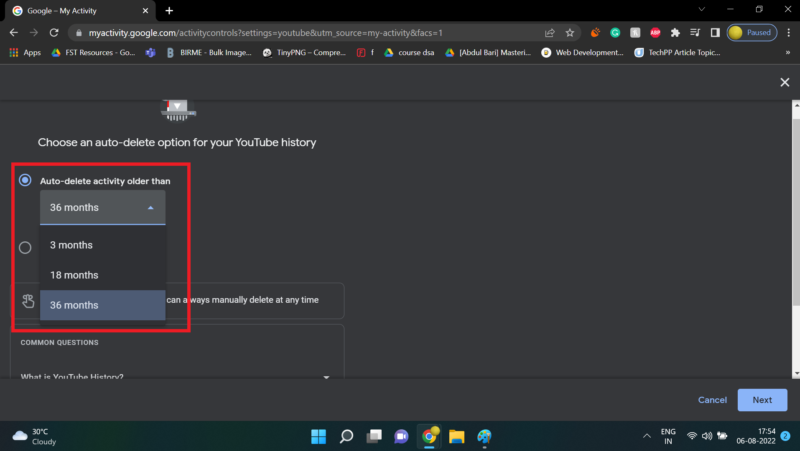The width and height of the screenshot is (800, 451).
Task: Open the Chrome extensions puzzle icon
Action: coord(675,32)
